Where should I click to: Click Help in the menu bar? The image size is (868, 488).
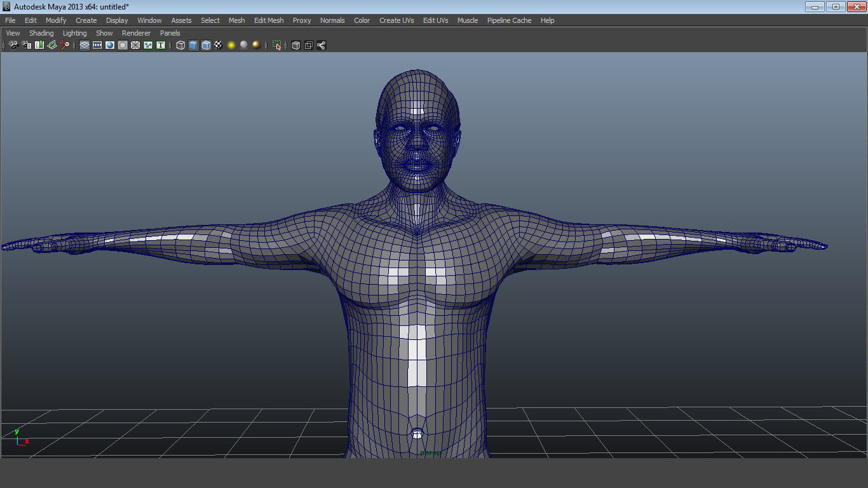click(547, 20)
